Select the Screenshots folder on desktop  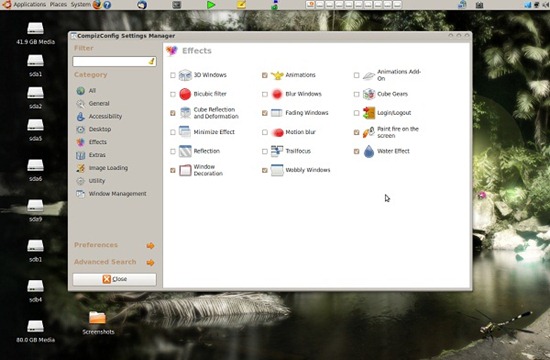(97, 317)
